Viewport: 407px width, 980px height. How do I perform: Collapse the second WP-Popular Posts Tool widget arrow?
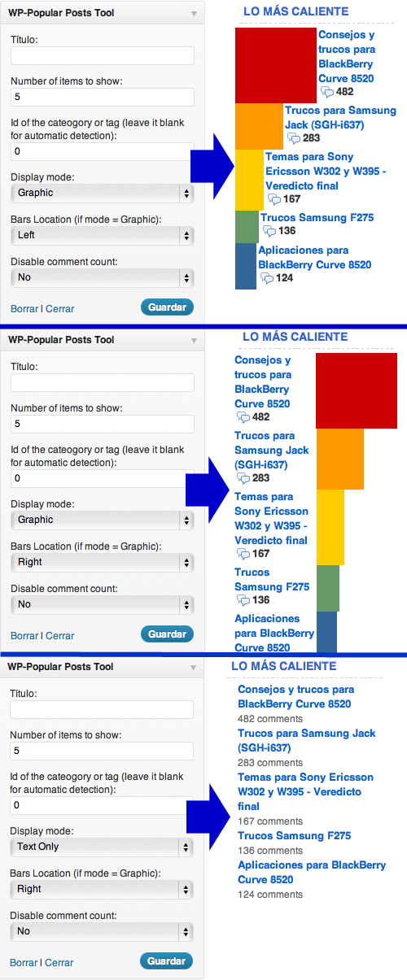click(194, 340)
